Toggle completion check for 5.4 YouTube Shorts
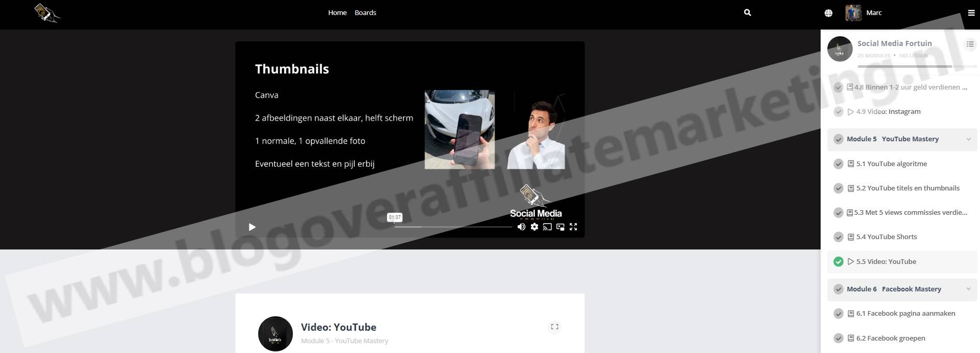 click(838, 237)
